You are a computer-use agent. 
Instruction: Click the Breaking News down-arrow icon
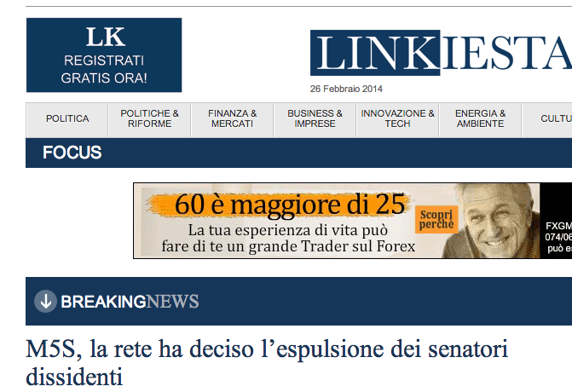45,301
